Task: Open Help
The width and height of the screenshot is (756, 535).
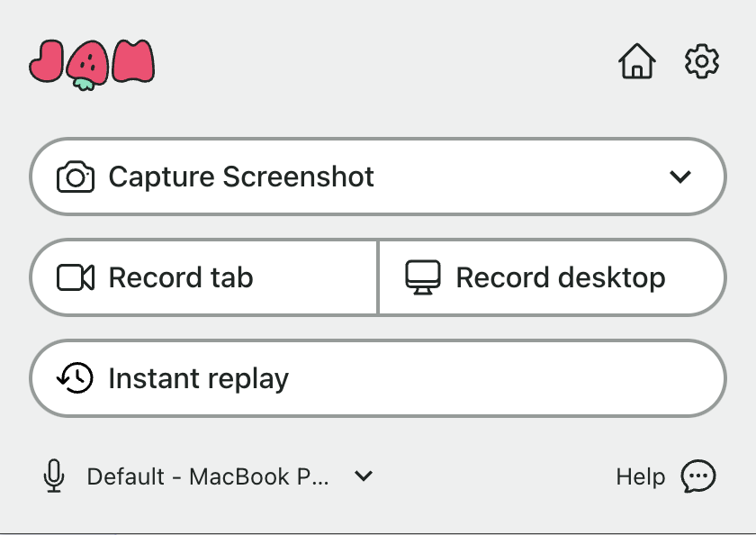Action: point(639,476)
